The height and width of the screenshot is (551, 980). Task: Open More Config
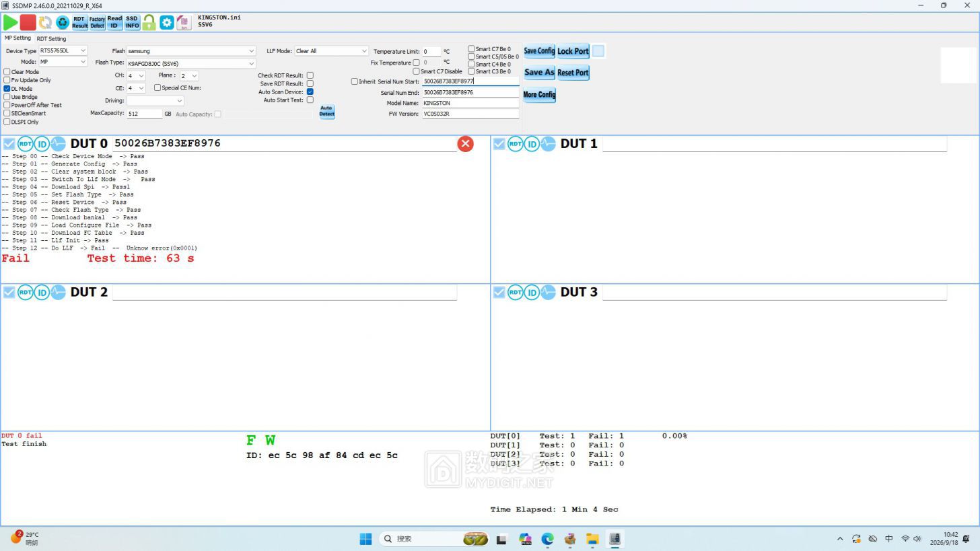coord(539,95)
